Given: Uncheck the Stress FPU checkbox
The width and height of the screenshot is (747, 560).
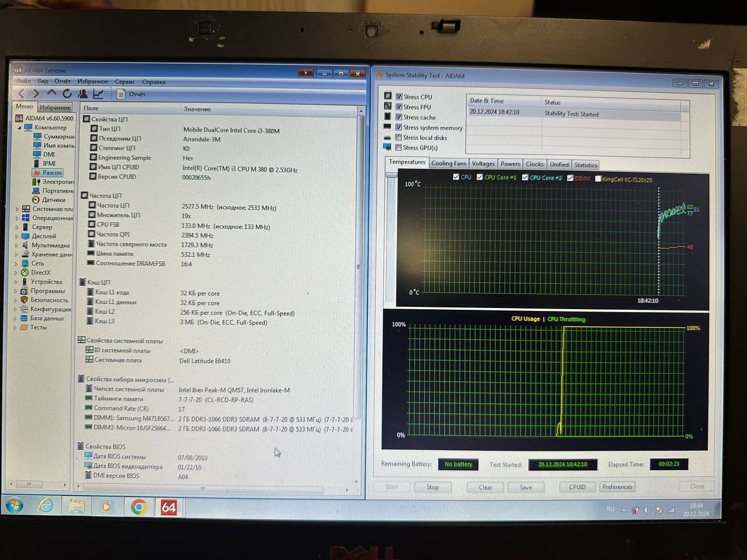Looking at the screenshot, I should (x=399, y=107).
